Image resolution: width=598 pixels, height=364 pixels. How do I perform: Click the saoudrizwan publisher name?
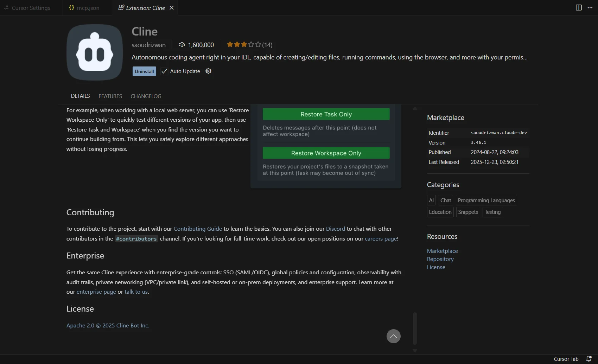(x=148, y=45)
